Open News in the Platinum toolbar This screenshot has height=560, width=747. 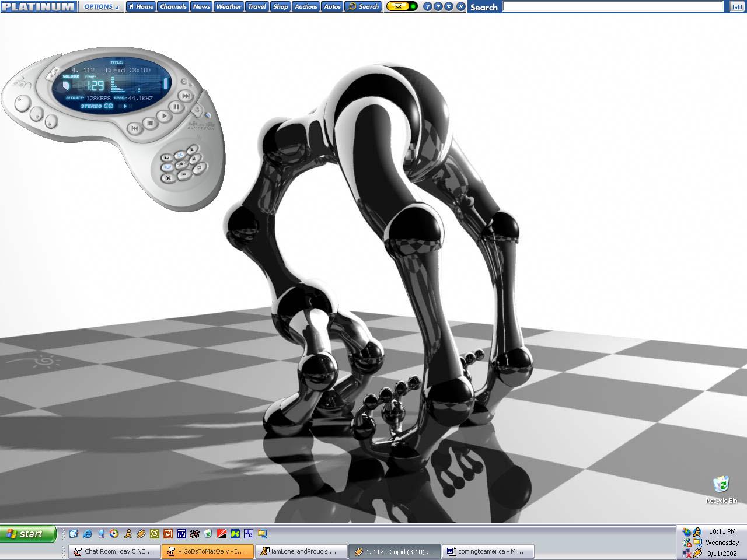[201, 6]
